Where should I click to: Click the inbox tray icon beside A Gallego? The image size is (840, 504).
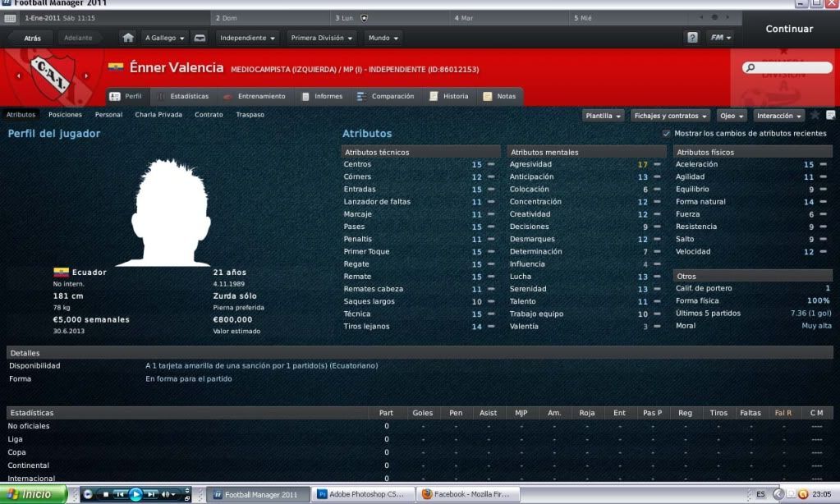(x=200, y=38)
